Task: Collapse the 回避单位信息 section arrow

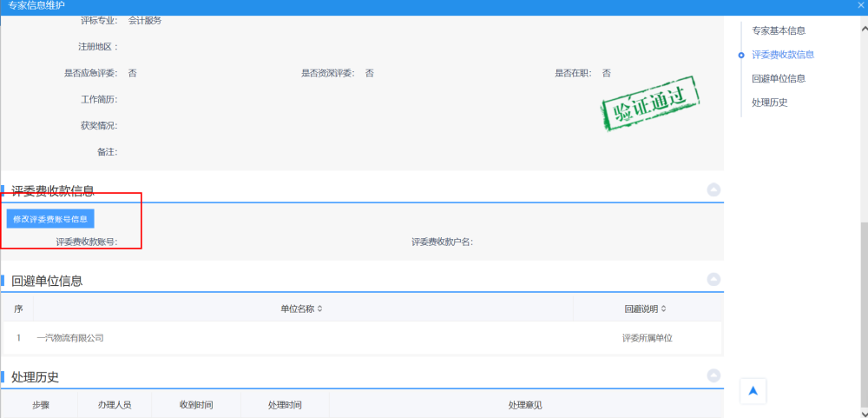Action: coord(713,279)
